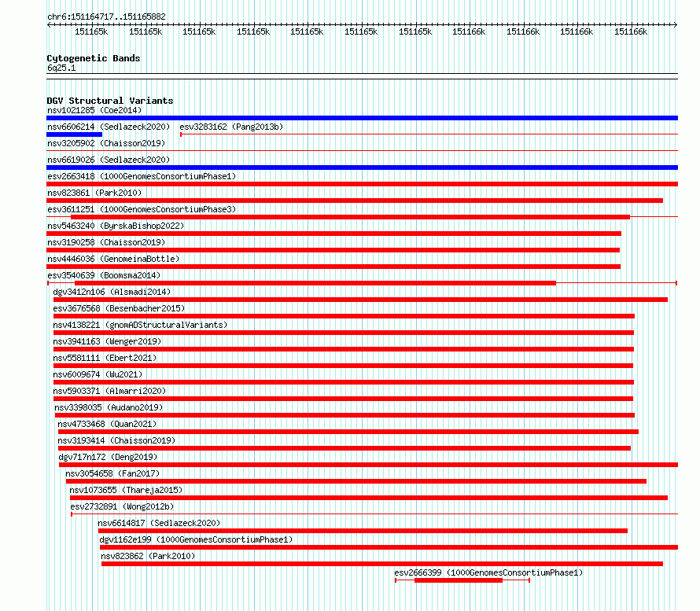Screen dimensions: 700x611
Task: Select the blue bar for nsv1021285
Action: coord(362,118)
